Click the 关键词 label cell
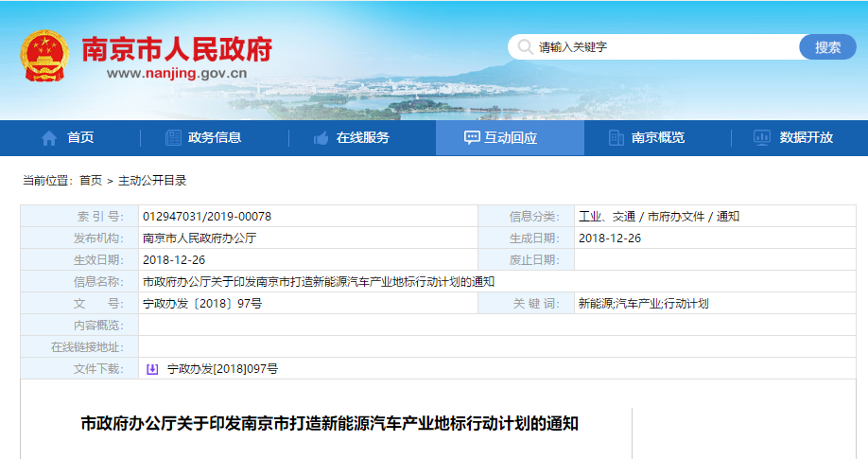The image size is (868, 459). tap(527, 304)
